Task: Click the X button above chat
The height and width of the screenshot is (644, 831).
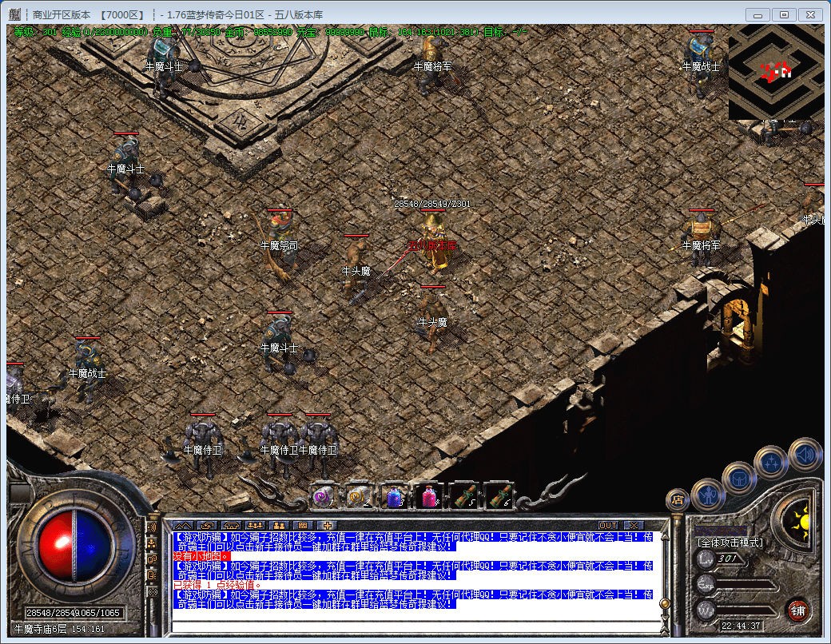Action: point(634,525)
